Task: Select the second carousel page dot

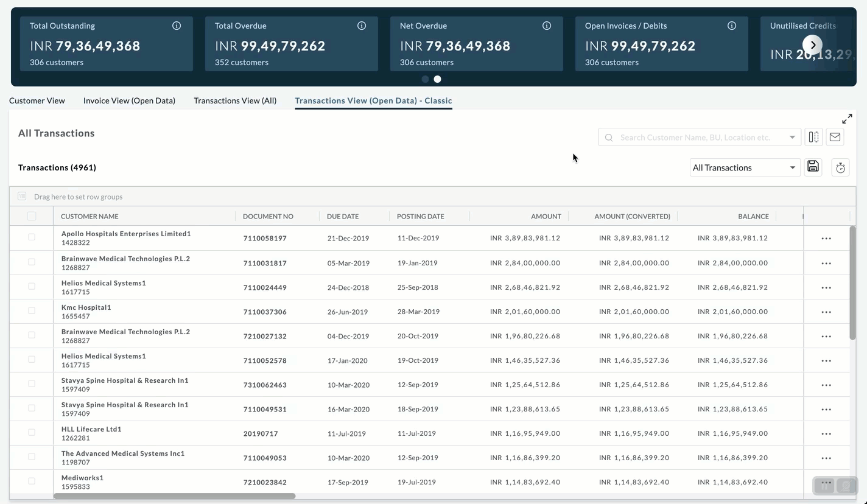Action: pyautogui.click(x=437, y=79)
